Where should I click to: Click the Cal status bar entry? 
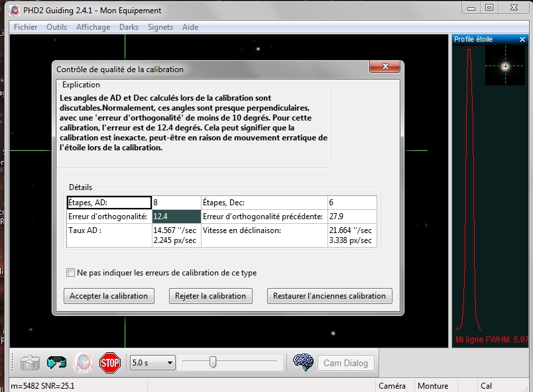coord(486,386)
